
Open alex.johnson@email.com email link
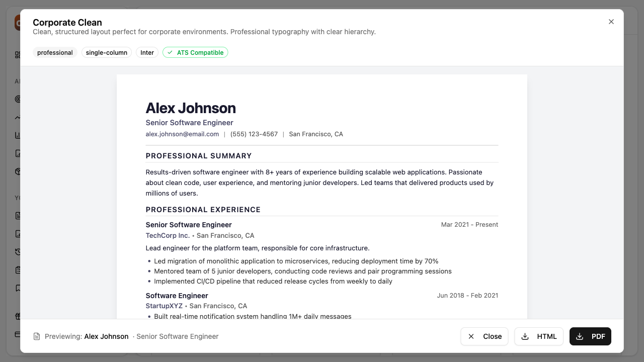[182, 134]
